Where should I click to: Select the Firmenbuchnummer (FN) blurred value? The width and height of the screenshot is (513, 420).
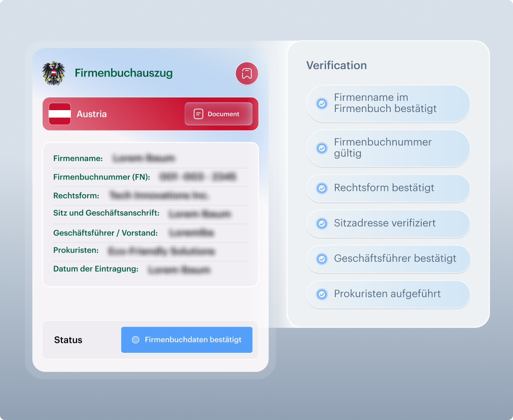198,177
